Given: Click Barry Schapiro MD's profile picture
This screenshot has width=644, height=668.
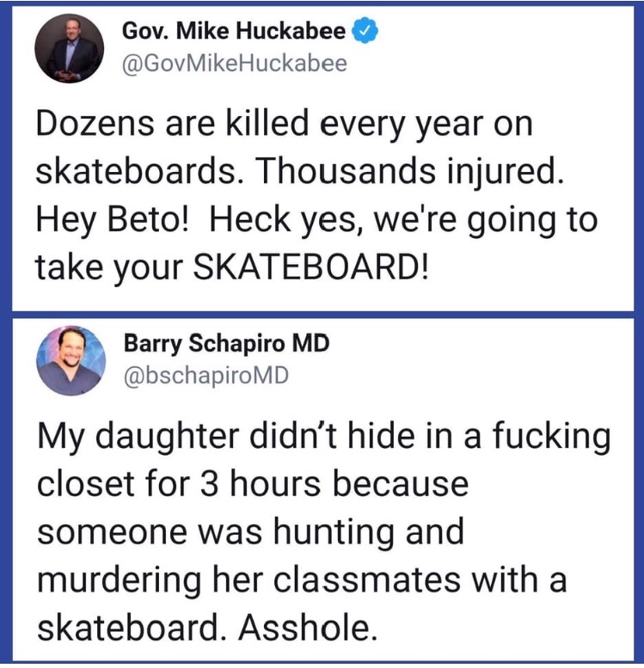Looking at the screenshot, I should pos(70,359).
